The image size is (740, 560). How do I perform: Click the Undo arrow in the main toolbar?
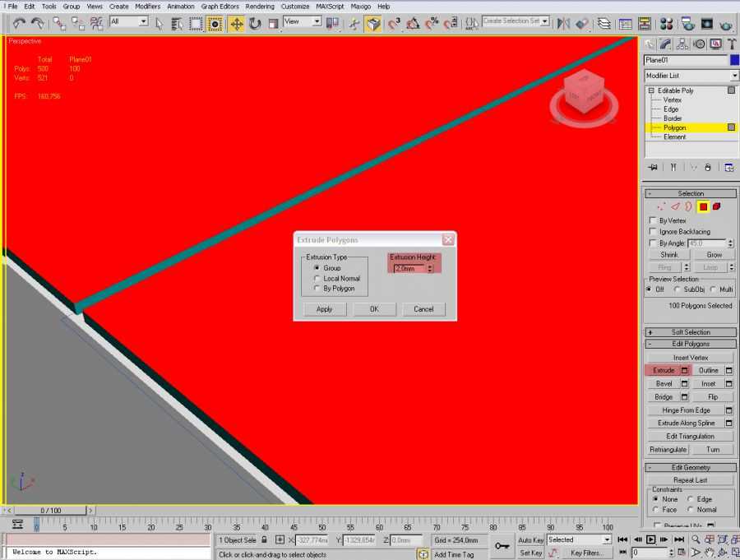tap(18, 24)
